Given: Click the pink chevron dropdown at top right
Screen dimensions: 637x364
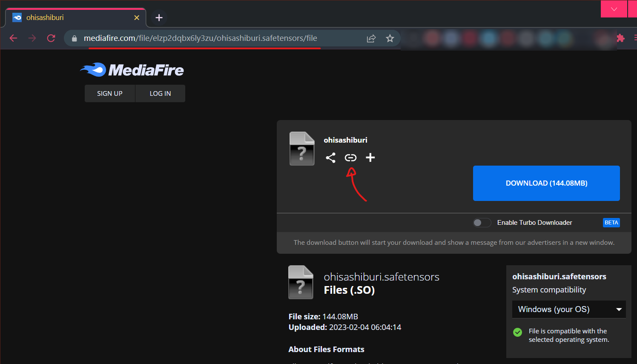Looking at the screenshot, I should [614, 9].
